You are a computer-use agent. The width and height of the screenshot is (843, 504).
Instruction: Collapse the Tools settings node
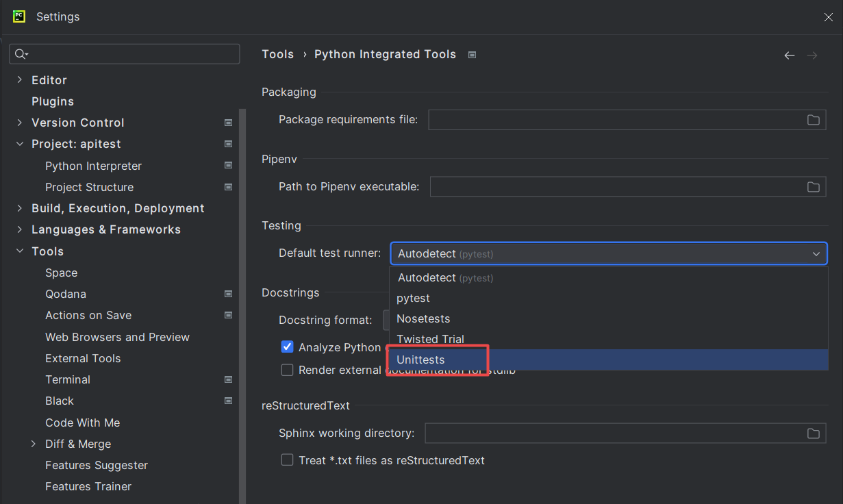tap(19, 251)
